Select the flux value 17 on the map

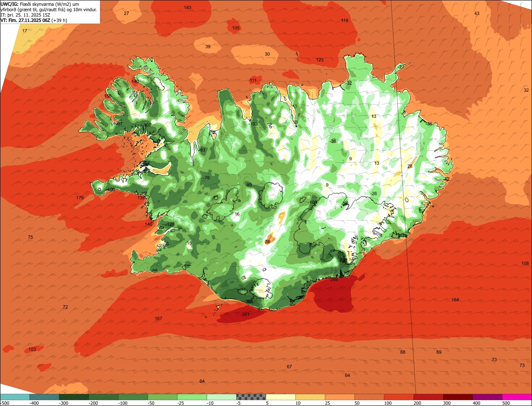coord(25,31)
